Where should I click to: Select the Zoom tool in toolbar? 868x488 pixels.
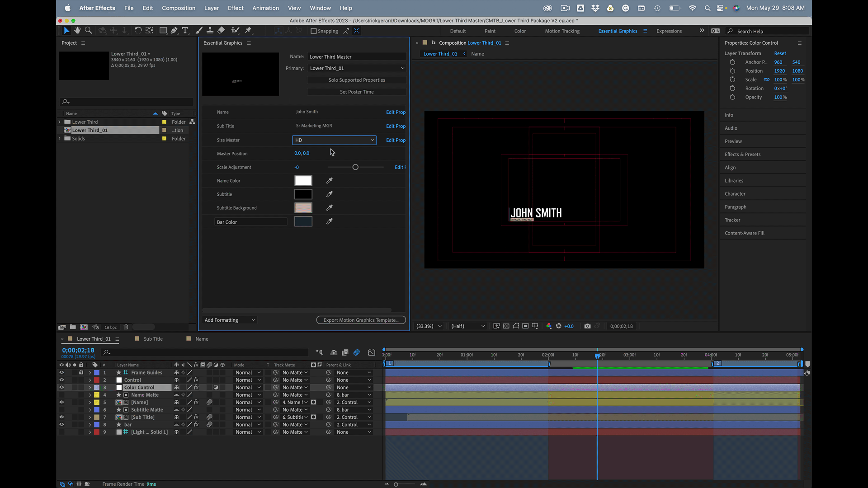pos(89,30)
